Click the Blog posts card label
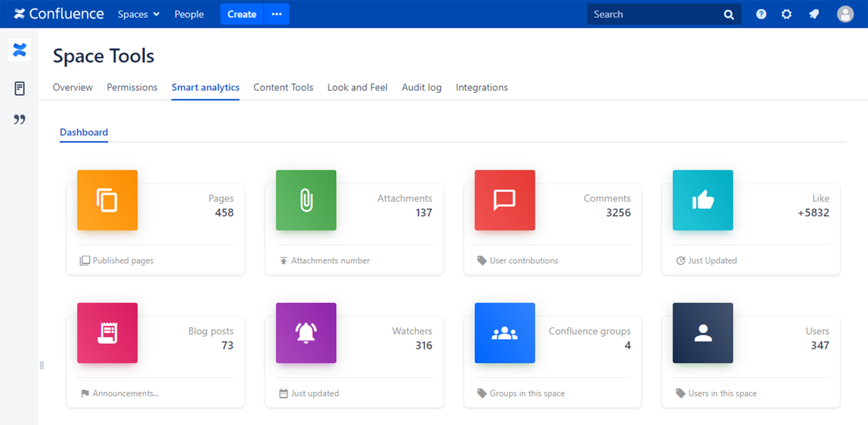The width and height of the screenshot is (868, 425). (211, 331)
